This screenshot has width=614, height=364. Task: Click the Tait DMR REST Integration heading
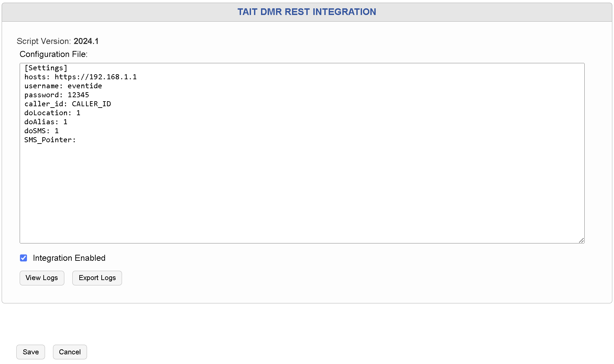(307, 12)
